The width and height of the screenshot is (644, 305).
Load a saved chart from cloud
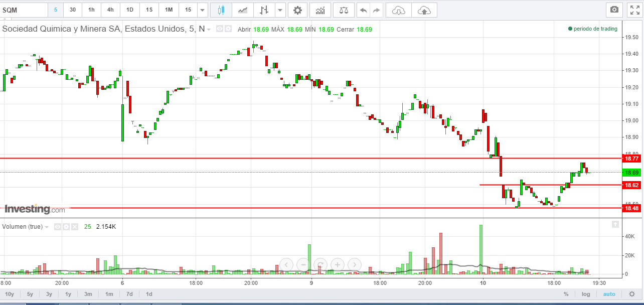[x=398, y=10]
